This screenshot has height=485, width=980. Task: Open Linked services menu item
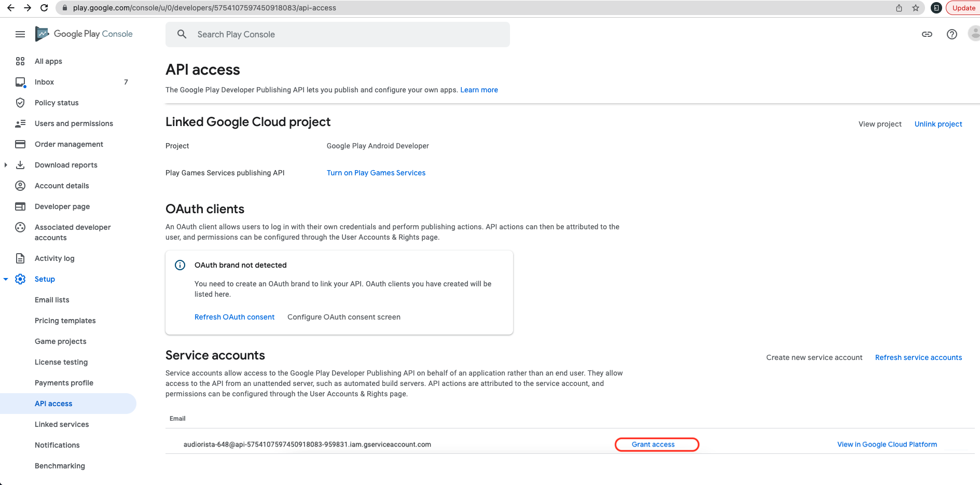point(62,424)
